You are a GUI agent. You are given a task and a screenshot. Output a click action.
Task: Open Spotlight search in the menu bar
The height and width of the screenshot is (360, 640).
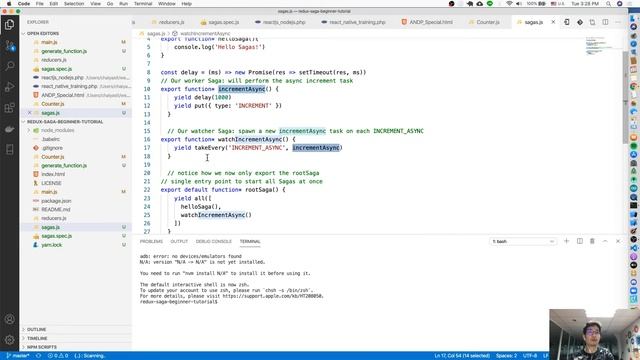(x=608, y=4)
